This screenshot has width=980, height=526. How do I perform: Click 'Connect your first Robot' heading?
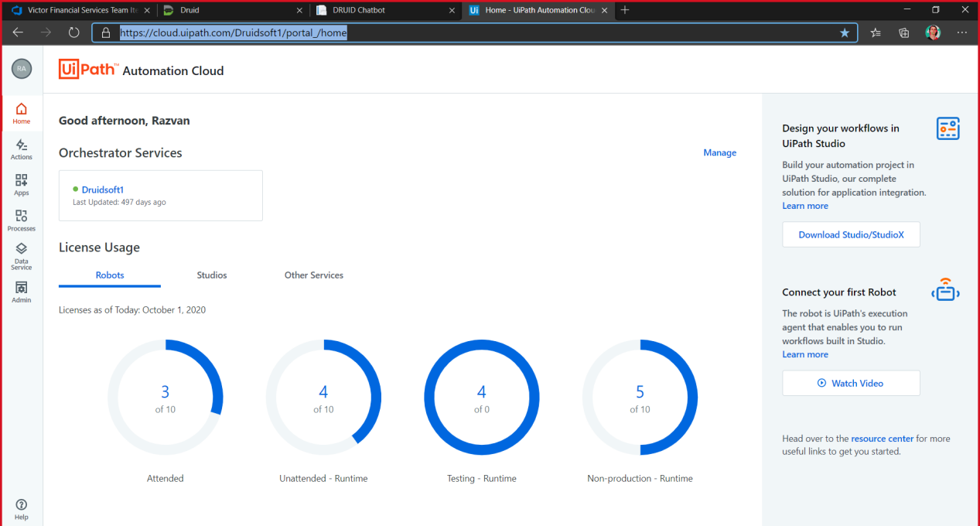[839, 292]
